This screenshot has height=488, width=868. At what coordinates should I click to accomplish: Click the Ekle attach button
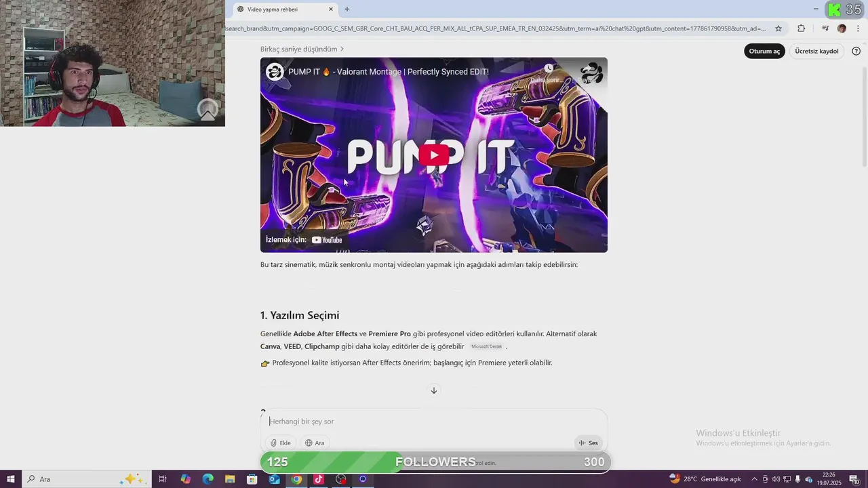click(x=281, y=443)
